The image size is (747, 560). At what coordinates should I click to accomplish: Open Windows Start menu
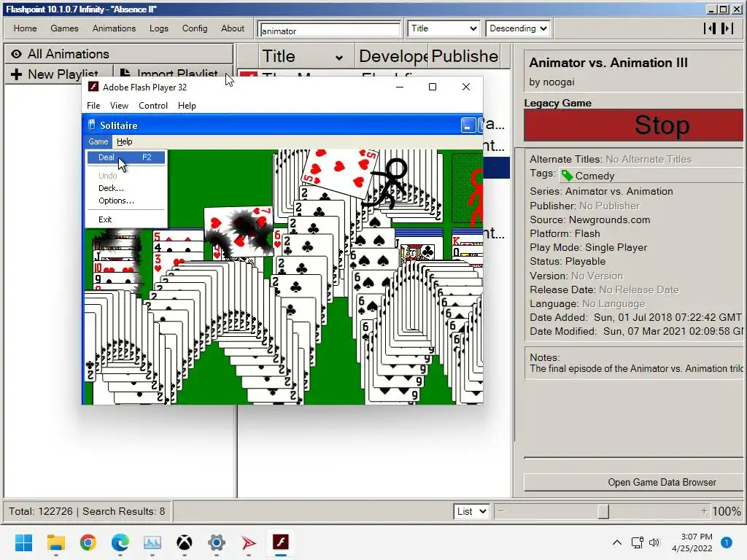coord(23,542)
